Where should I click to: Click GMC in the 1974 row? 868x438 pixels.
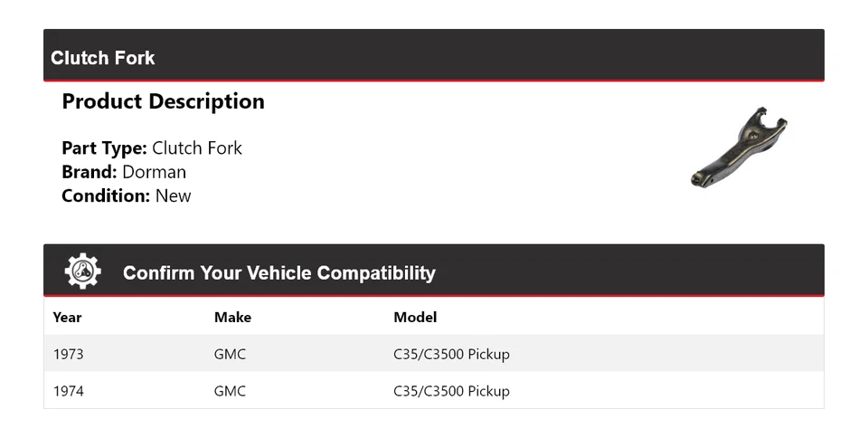click(230, 391)
